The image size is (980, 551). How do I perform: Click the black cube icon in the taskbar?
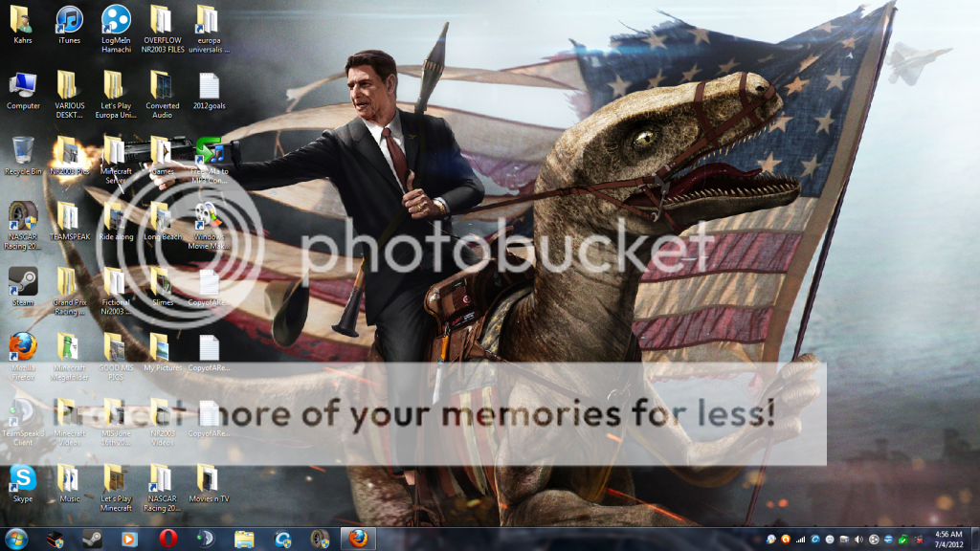[55, 540]
